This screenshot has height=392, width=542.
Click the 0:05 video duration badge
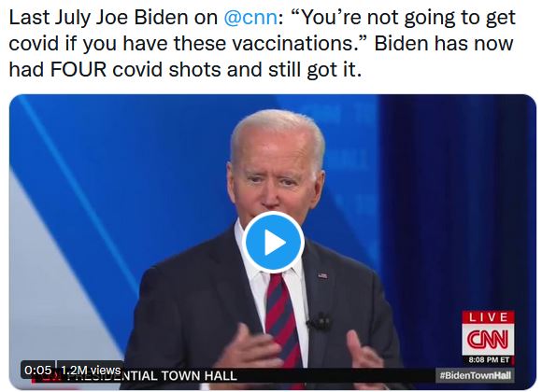[x=38, y=370]
